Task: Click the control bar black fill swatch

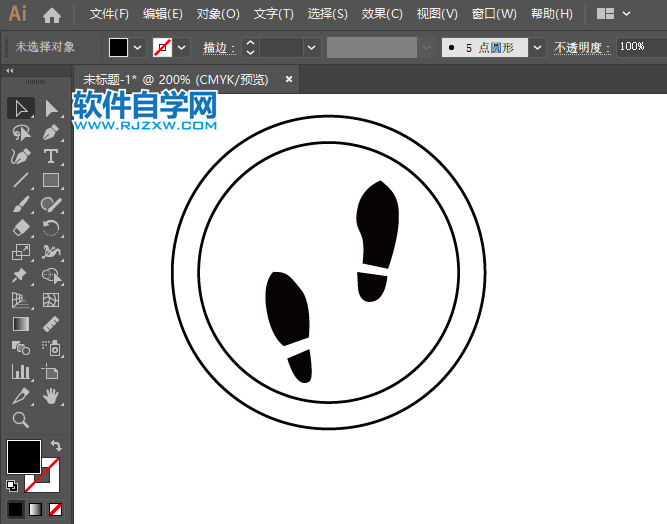Action: coord(118,48)
